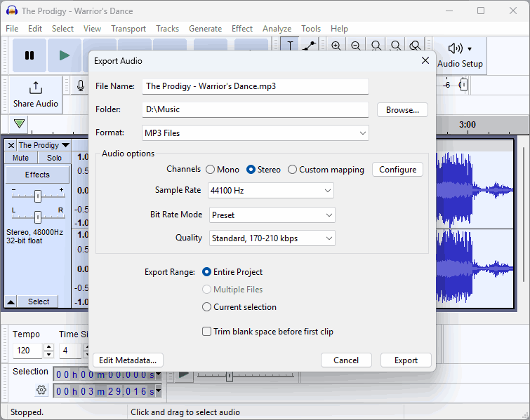Open the Tools menu

(x=311, y=29)
